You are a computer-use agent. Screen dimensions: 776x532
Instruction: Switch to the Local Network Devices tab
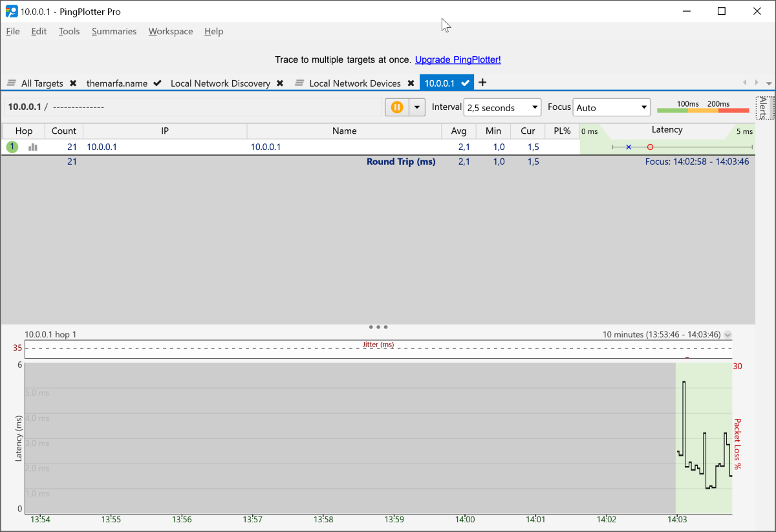[355, 83]
